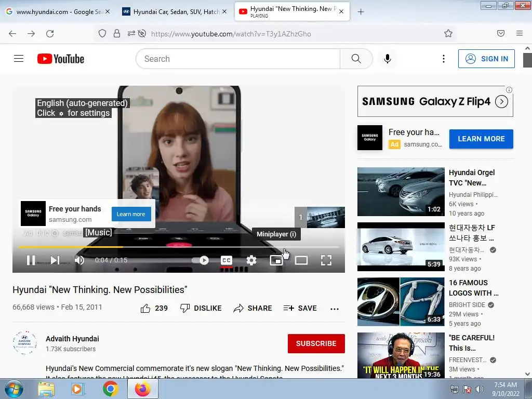The height and width of the screenshot is (399, 532).
Task: Skip to next video button
Action: coord(55,260)
